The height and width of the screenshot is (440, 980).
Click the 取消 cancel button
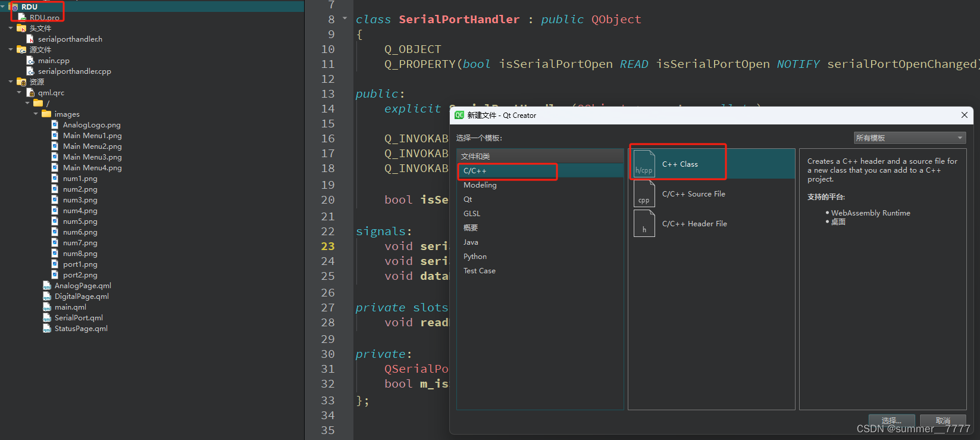coord(943,420)
